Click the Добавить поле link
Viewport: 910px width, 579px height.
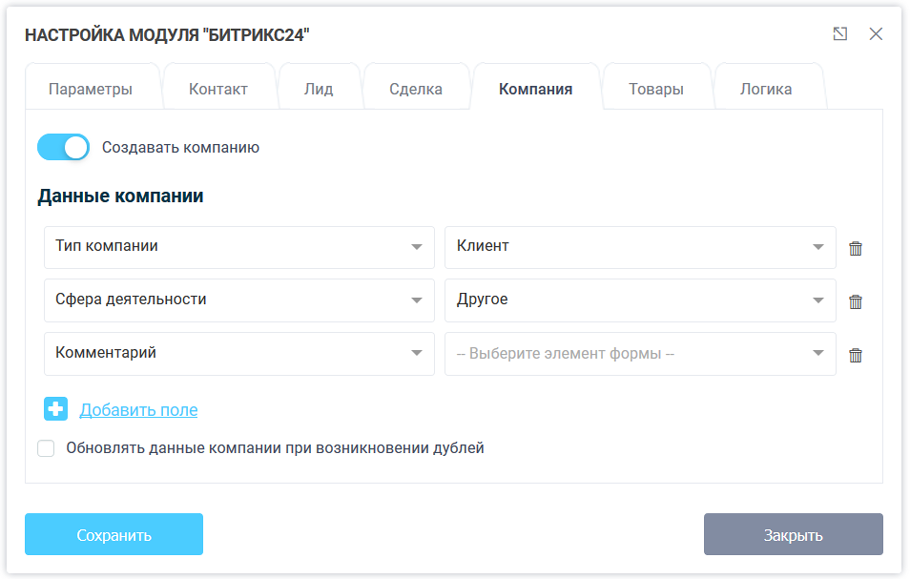tap(138, 410)
